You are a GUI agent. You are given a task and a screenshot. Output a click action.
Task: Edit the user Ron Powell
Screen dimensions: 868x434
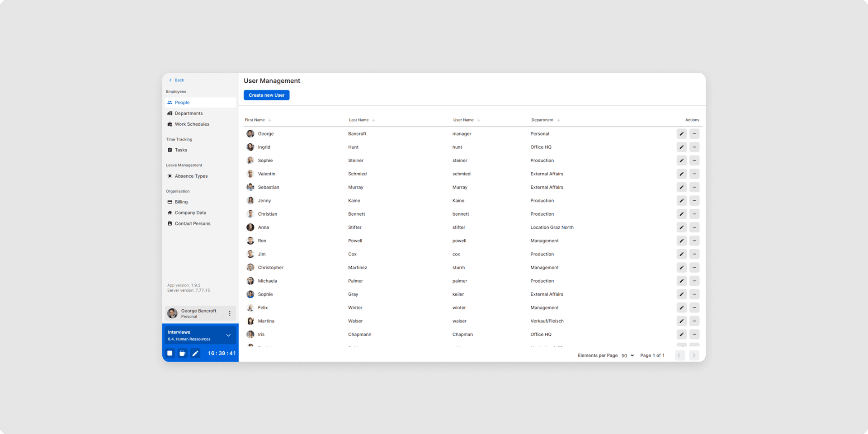coord(681,241)
